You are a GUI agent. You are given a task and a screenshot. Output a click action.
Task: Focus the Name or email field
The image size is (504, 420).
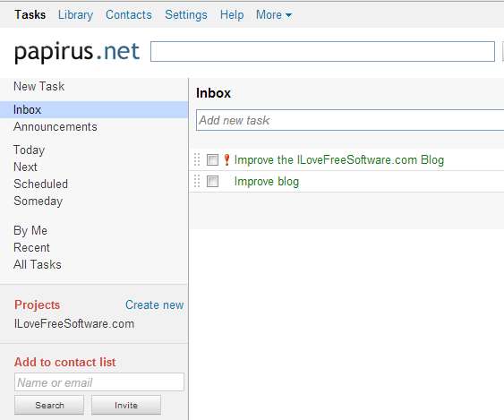pyautogui.click(x=99, y=382)
